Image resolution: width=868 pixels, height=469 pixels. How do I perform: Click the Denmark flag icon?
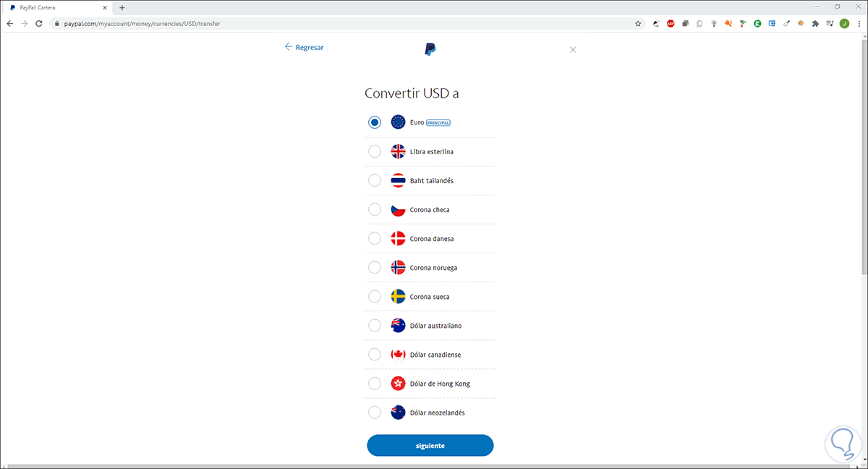[x=398, y=238]
